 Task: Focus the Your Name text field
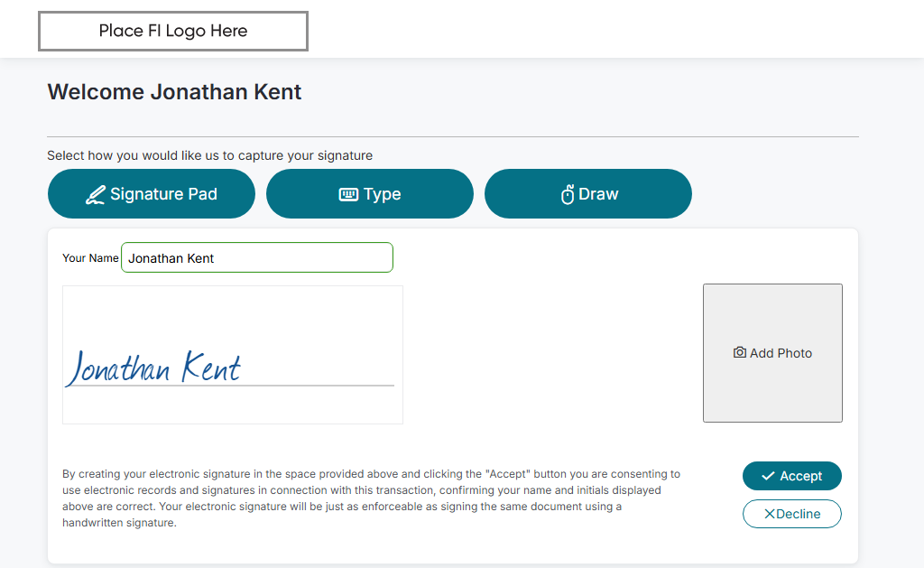pyautogui.click(x=257, y=258)
